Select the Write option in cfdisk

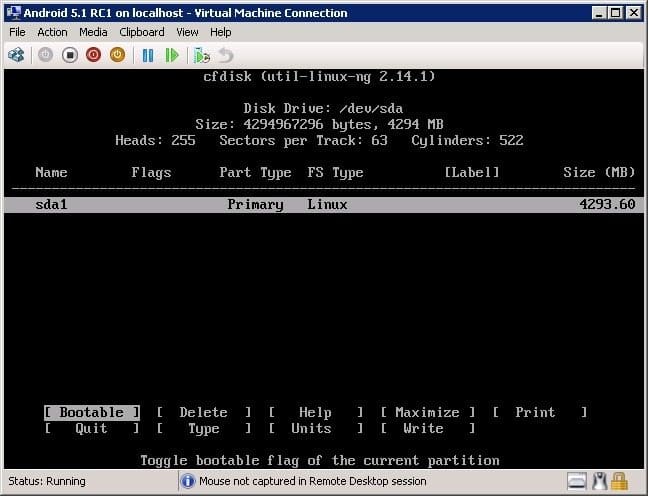pyautogui.click(x=427, y=429)
